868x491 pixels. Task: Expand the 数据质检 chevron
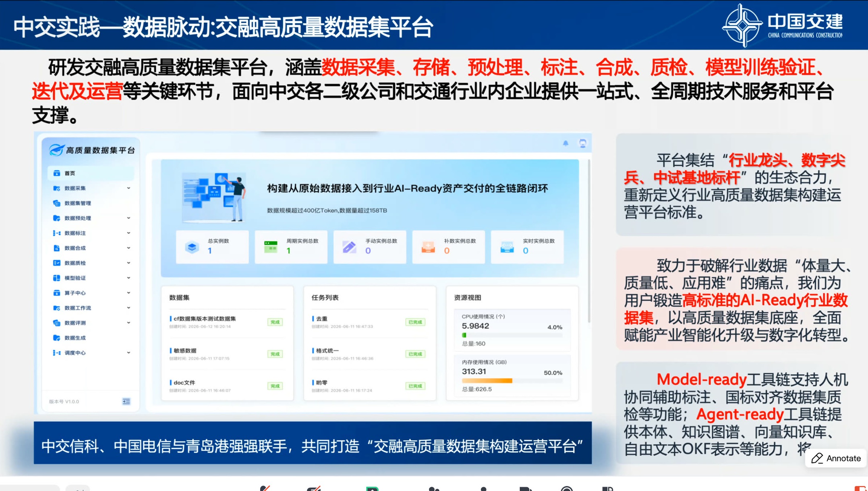click(128, 263)
